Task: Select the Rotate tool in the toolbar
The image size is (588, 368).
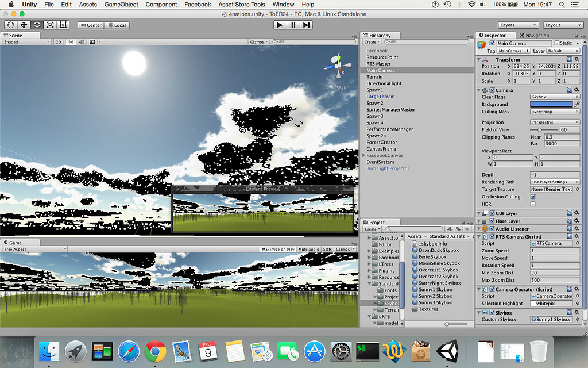Action: click(36, 25)
